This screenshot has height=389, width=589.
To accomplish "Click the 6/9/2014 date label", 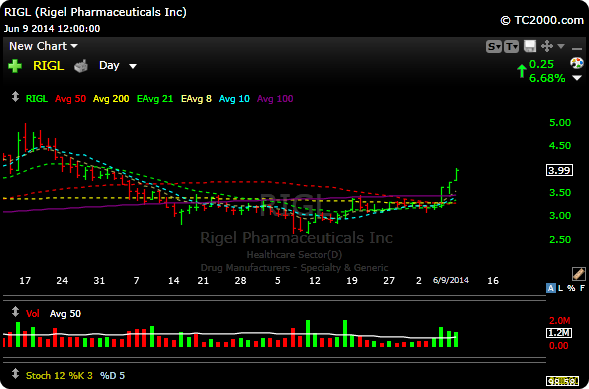I will [451, 280].
